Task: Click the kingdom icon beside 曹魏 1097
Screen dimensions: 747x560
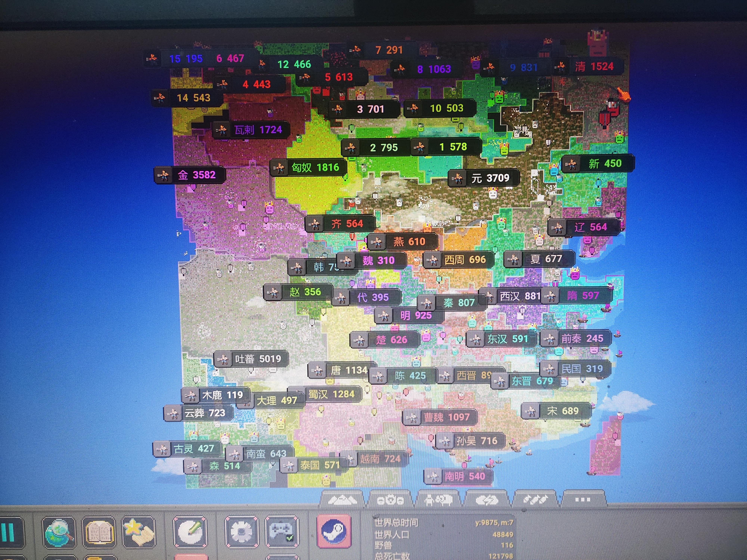Action: pos(412,418)
